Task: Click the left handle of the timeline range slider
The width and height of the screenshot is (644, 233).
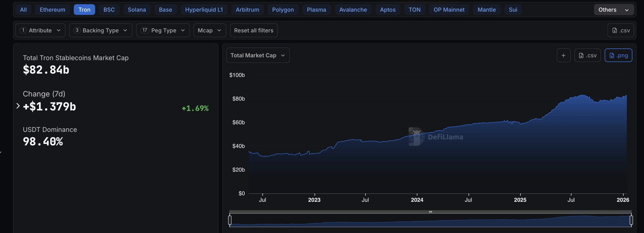Action: coord(230,220)
